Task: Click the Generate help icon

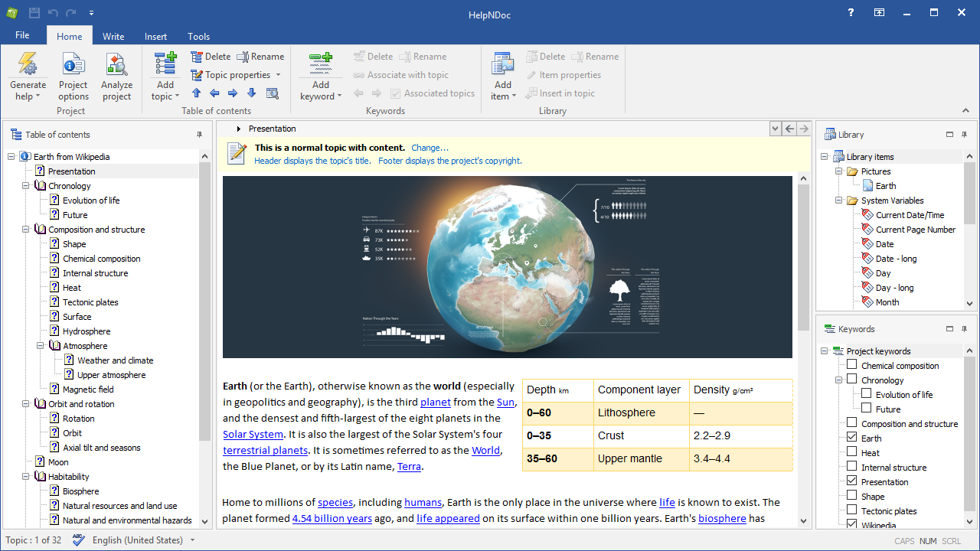Action: (28, 64)
